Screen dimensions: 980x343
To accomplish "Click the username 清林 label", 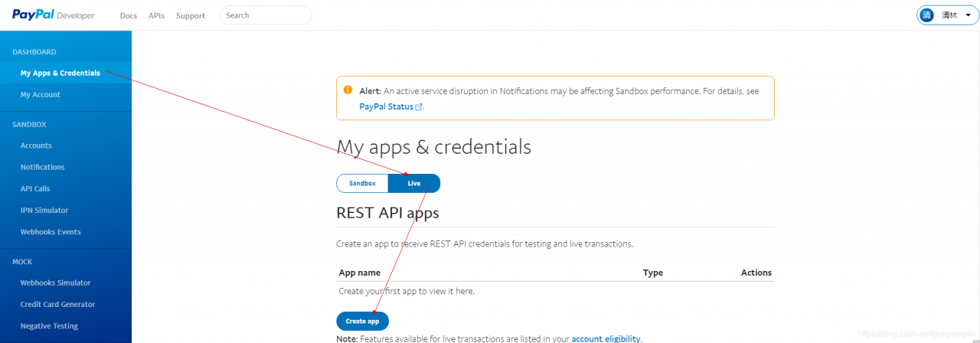I will [x=949, y=15].
